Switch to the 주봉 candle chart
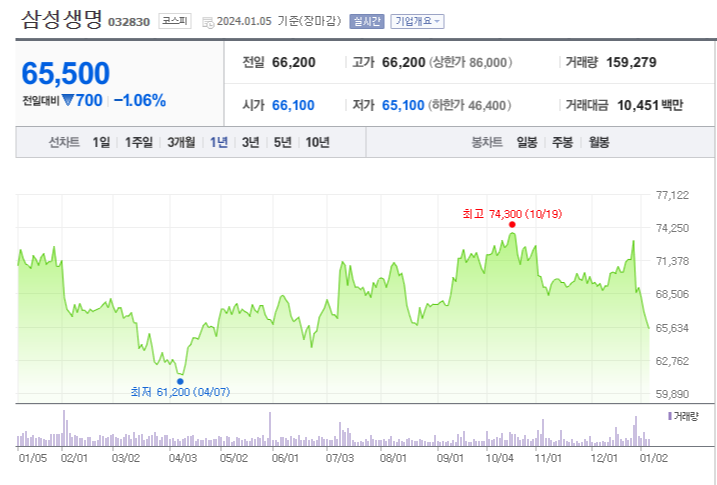This screenshot has width=717, height=485. pyautogui.click(x=562, y=142)
